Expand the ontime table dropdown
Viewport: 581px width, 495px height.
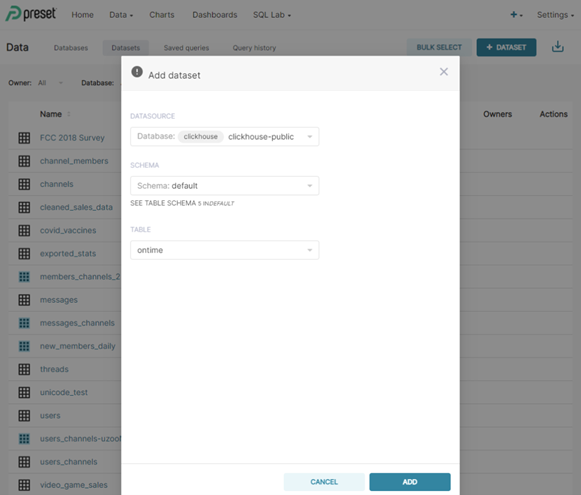coord(225,250)
